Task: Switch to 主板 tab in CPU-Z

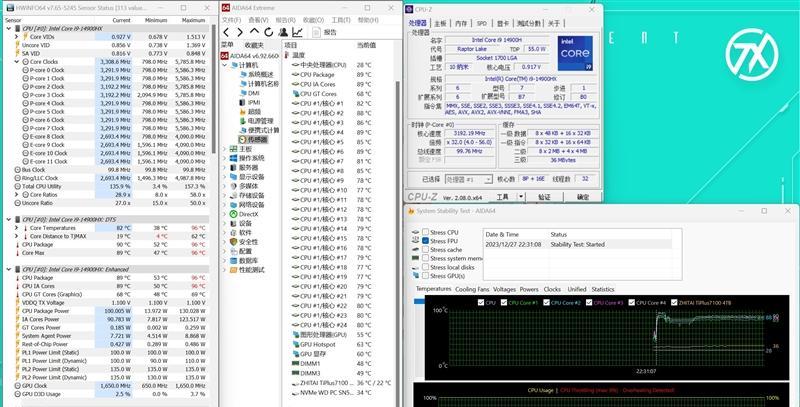Action: pyautogui.click(x=440, y=23)
